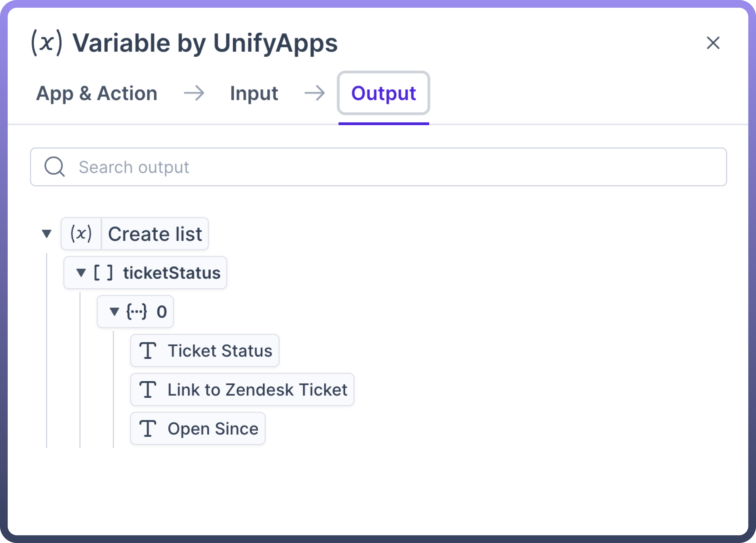Viewport: 756px width, 543px height.
Task: Click the array brackets icon beside ticketStatus
Action: pyautogui.click(x=103, y=273)
